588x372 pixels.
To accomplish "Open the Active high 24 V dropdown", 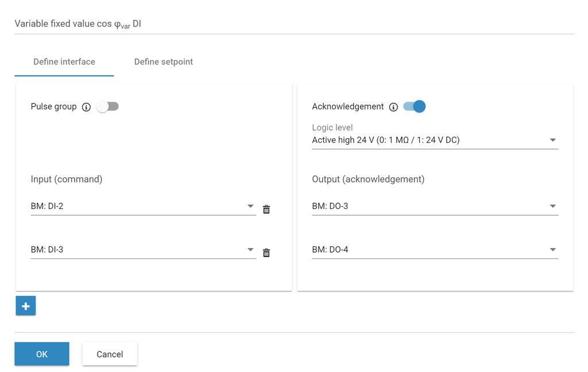I will click(x=425, y=140).
